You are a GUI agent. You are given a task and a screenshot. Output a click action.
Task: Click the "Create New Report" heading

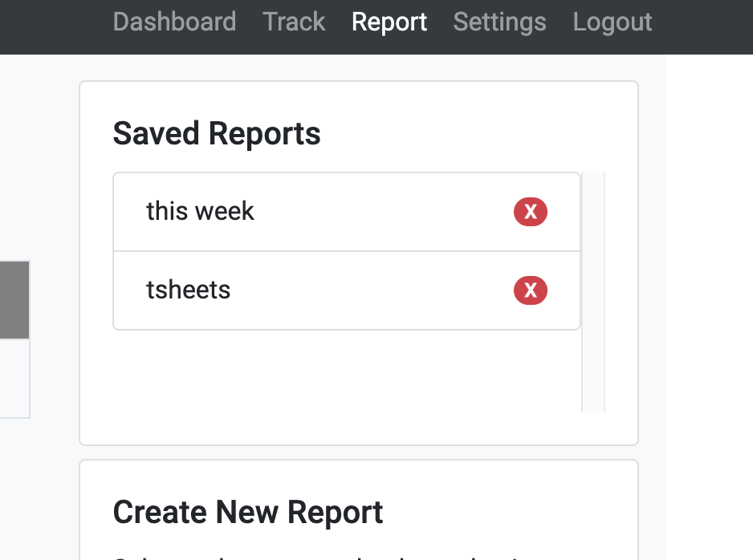click(248, 512)
